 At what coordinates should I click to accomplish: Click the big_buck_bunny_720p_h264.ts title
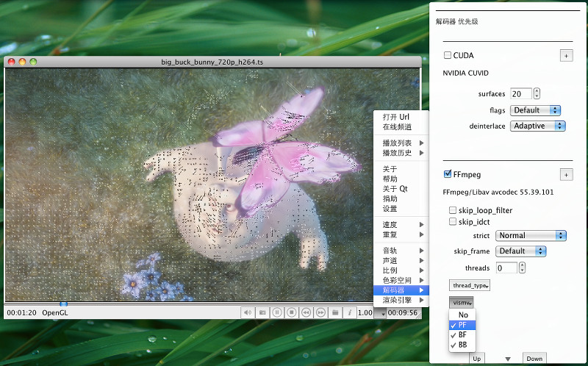[212, 62]
